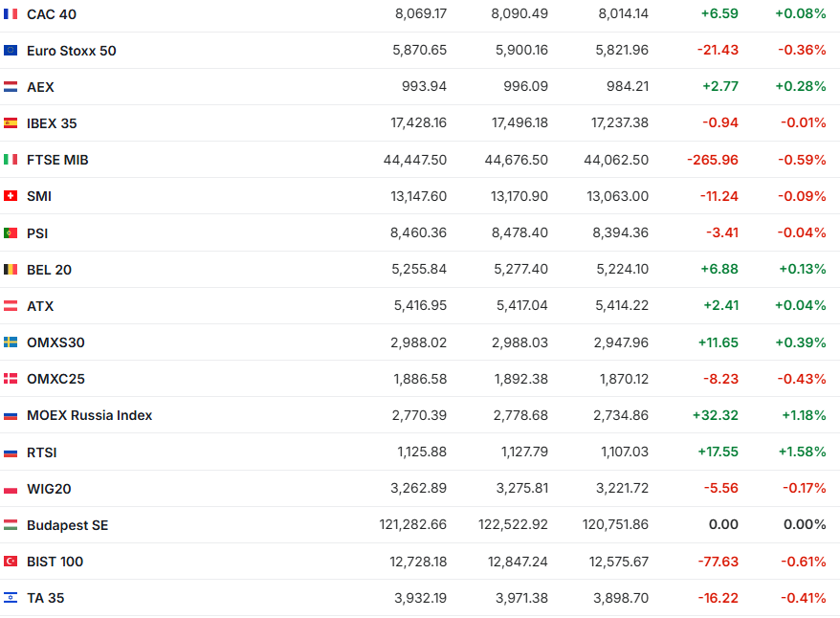Screen dimensions: 840x618
Task: Open the ATX index link
Action: click(40, 306)
